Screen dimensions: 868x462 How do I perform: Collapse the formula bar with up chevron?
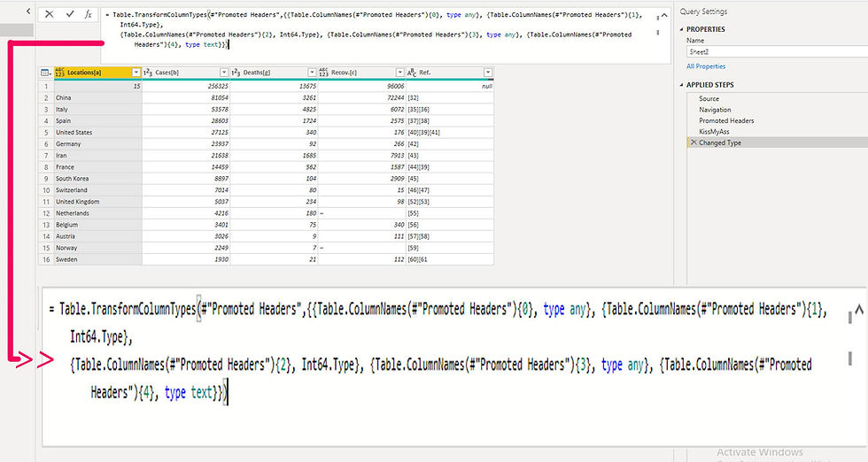(664, 16)
